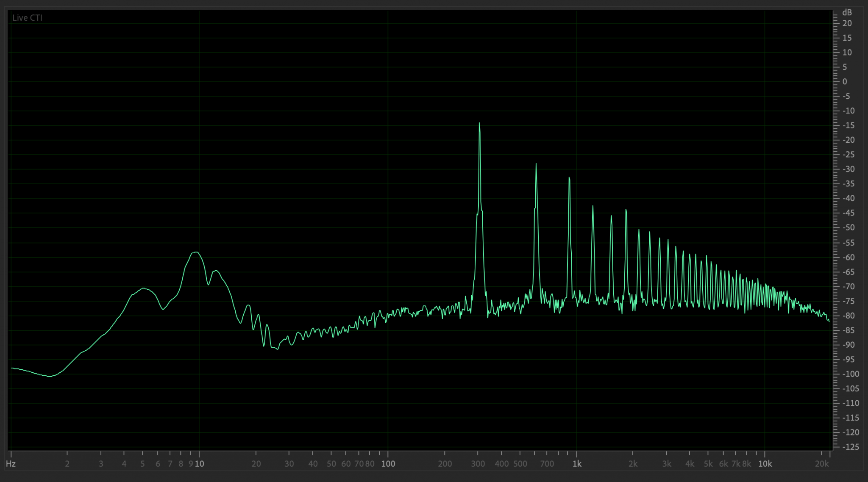This screenshot has height=482, width=868.
Task: Pick the -110 dB level axis label
Action: click(850, 403)
